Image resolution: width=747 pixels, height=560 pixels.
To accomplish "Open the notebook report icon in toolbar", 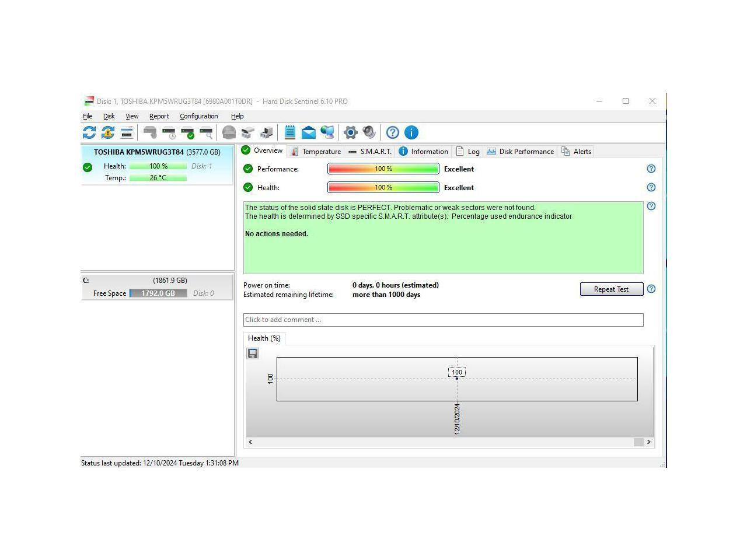I will coord(290,132).
